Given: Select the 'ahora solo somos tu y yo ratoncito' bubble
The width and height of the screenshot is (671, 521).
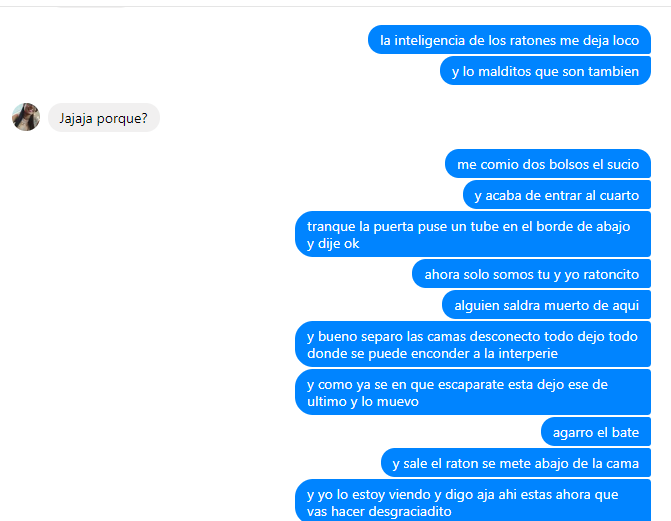Looking at the screenshot, I should coord(531,274).
